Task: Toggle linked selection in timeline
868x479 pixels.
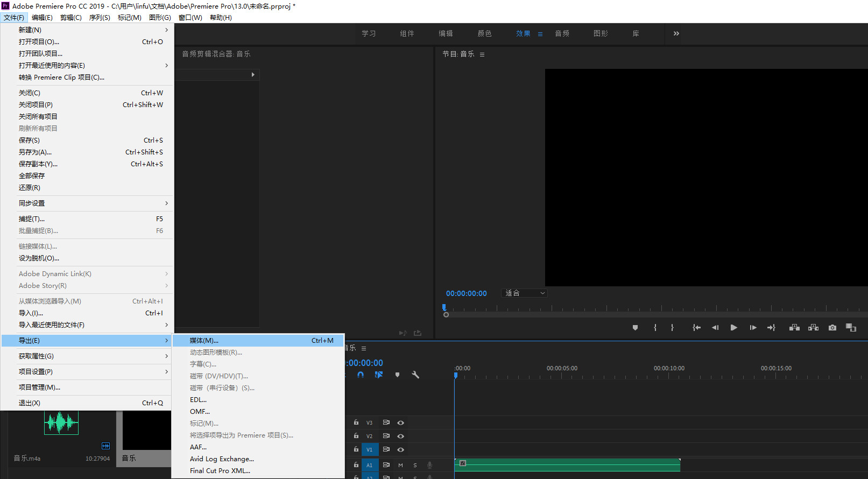Action: [x=379, y=375]
